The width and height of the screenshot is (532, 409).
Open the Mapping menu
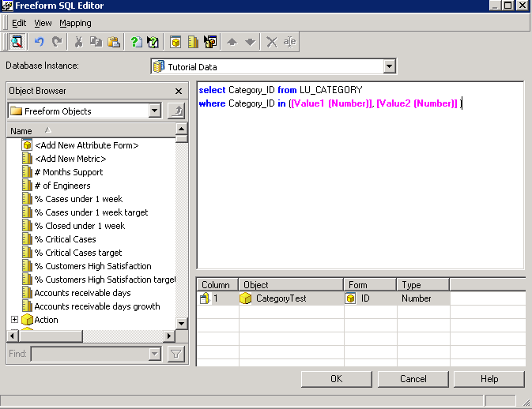click(75, 23)
